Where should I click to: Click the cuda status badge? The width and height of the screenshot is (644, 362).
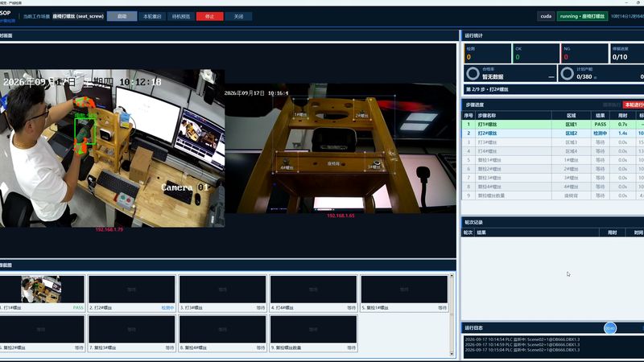(546, 16)
